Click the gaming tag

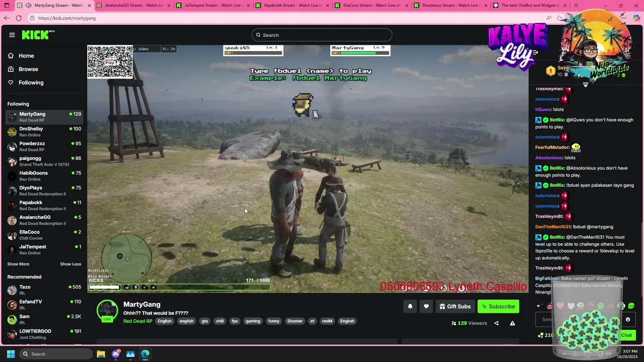(253, 321)
